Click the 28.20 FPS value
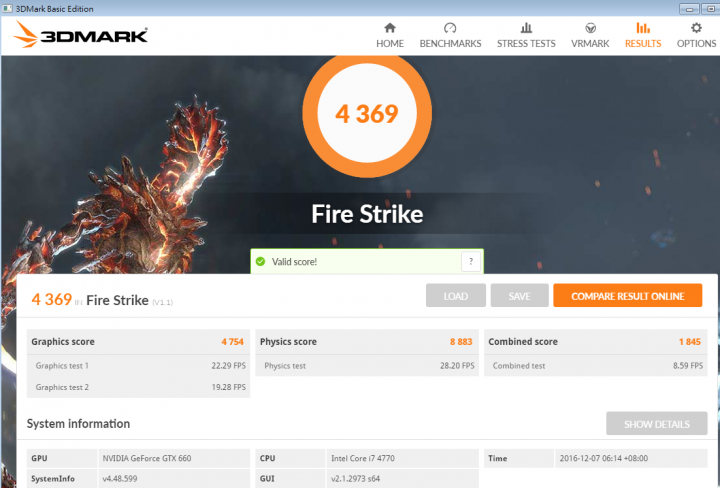This screenshot has height=488, width=720. coord(457,365)
